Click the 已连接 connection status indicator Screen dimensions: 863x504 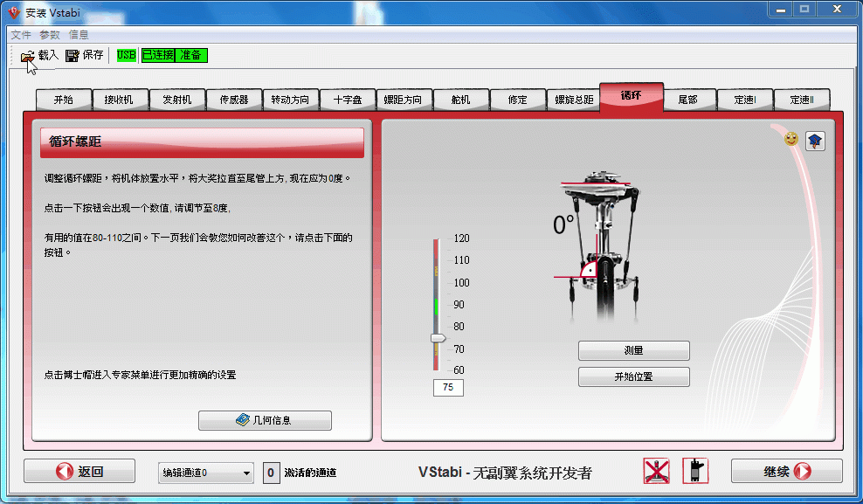point(158,55)
